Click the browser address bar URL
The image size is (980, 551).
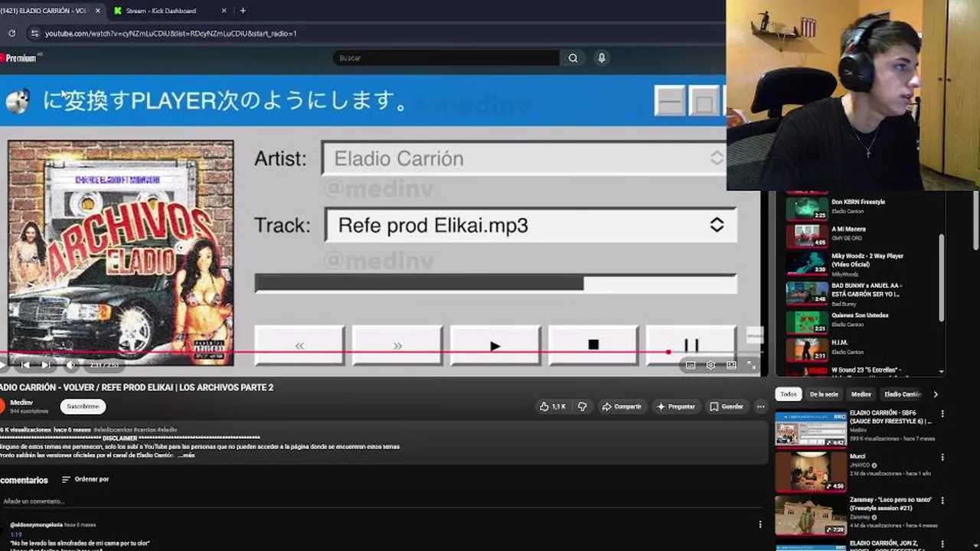pos(171,33)
